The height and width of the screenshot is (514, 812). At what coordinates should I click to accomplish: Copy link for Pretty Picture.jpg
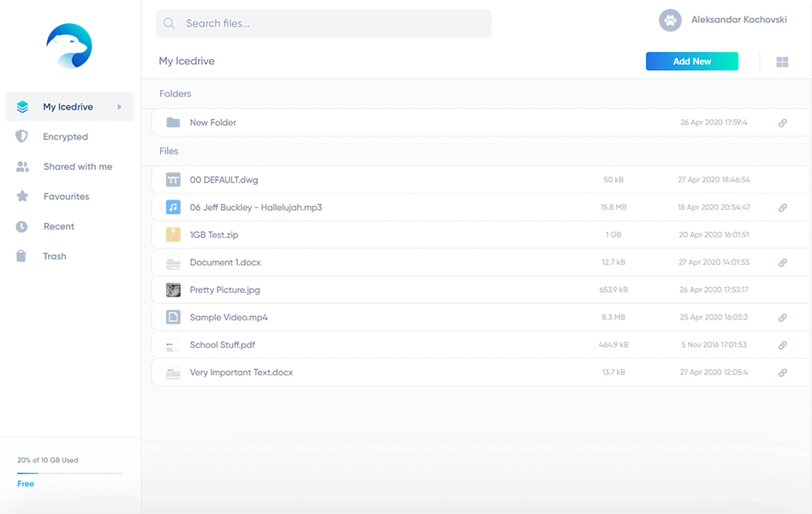[782, 290]
